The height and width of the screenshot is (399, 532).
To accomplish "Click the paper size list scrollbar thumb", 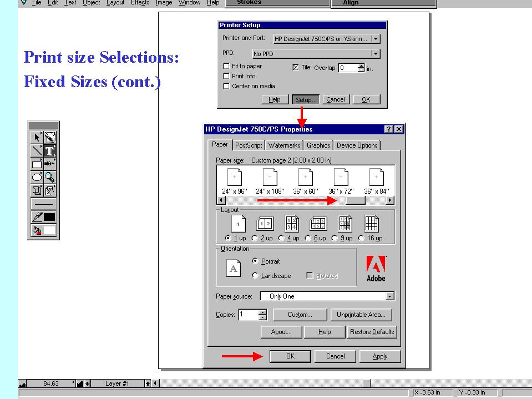I will [355, 200].
